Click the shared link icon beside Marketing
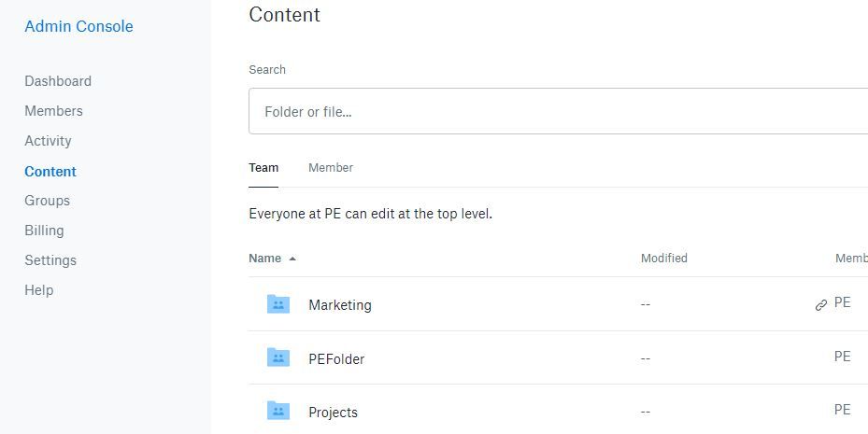This screenshot has width=868, height=434. click(x=821, y=305)
